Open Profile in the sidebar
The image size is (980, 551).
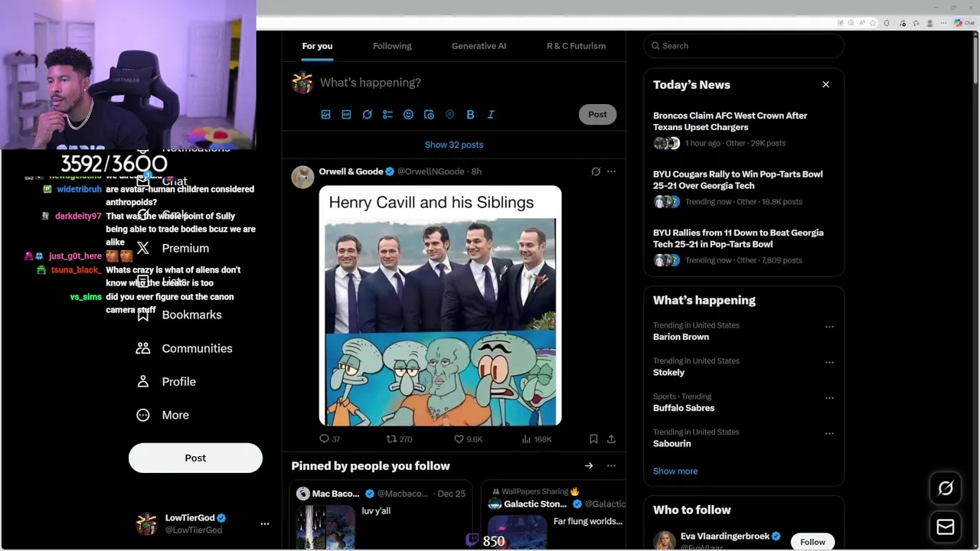pyautogui.click(x=166, y=382)
